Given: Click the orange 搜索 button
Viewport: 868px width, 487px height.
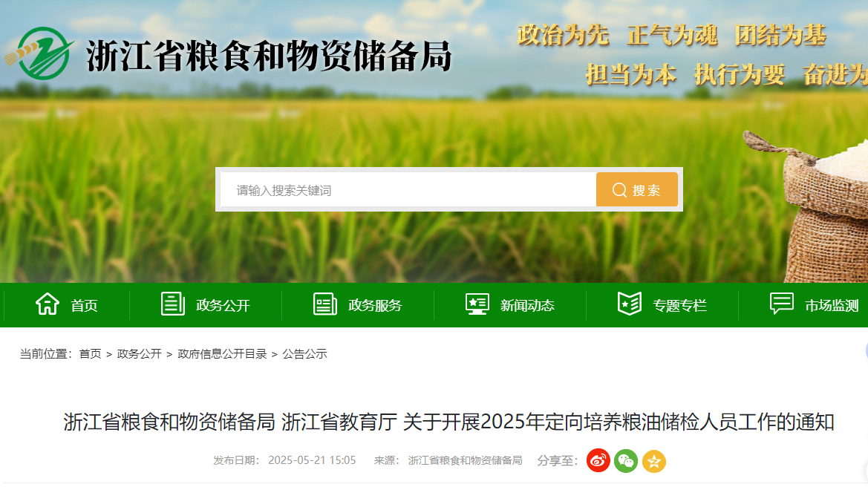Looking at the screenshot, I should pyautogui.click(x=636, y=189).
